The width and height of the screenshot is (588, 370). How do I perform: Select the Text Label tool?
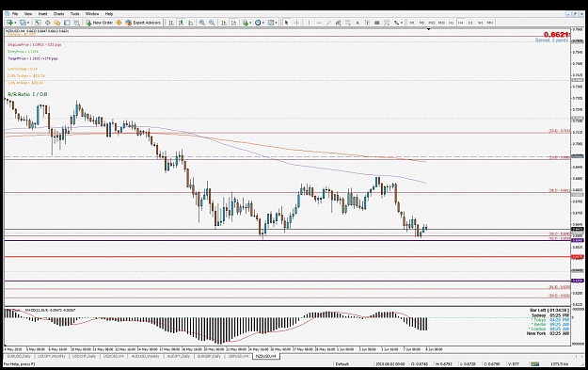coord(368,23)
